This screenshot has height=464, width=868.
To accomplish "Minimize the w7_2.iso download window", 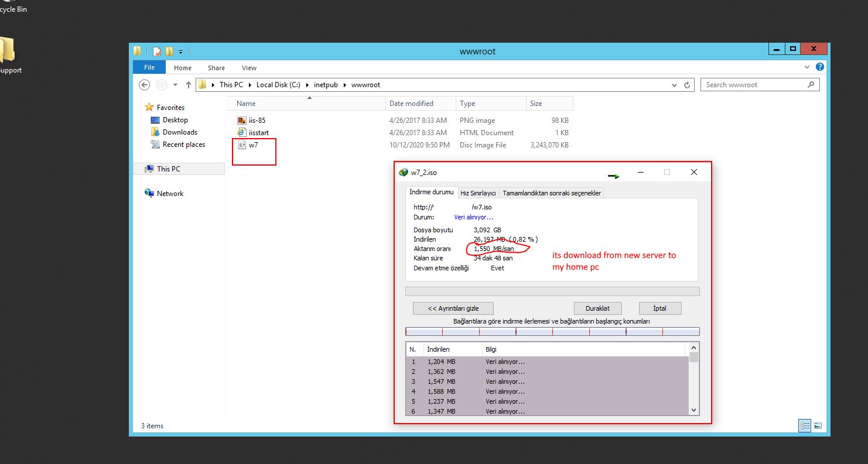I will [641, 173].
